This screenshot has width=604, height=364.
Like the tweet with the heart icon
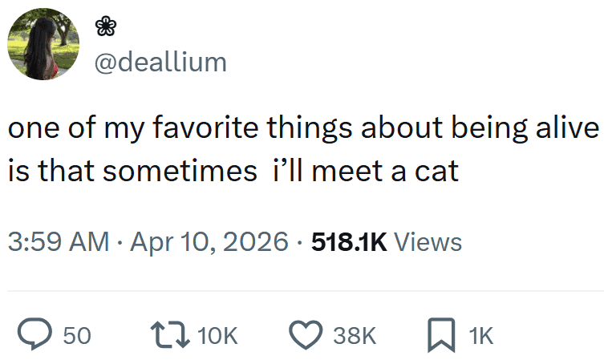pyautogui.click(x=305, y=334)
